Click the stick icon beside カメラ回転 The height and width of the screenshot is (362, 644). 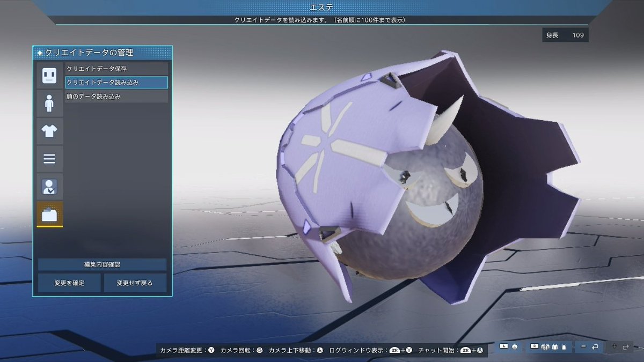tap(259, 350)
